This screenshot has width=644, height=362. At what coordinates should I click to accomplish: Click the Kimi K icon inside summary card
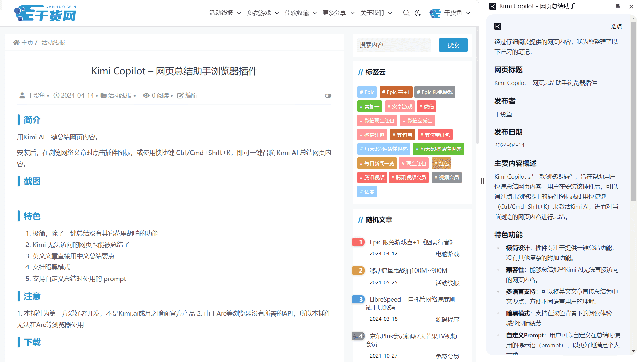coord(498,26)
